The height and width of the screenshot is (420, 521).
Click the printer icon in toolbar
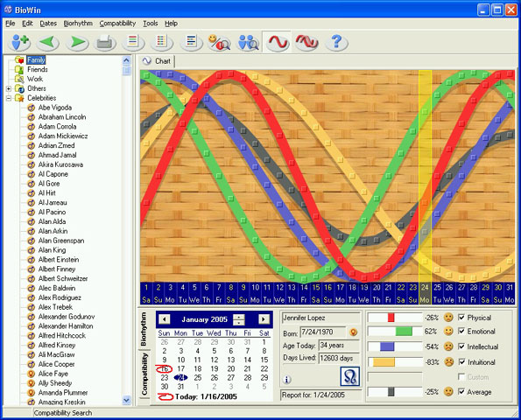[x=105, y=43]
